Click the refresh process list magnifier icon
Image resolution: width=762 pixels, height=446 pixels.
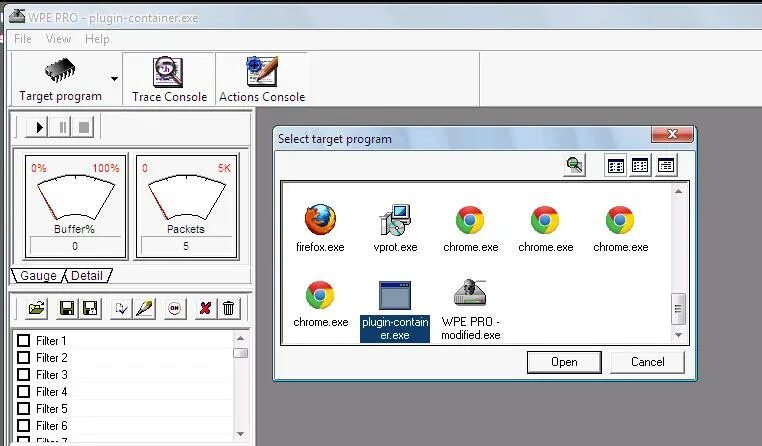click(574, 165)
